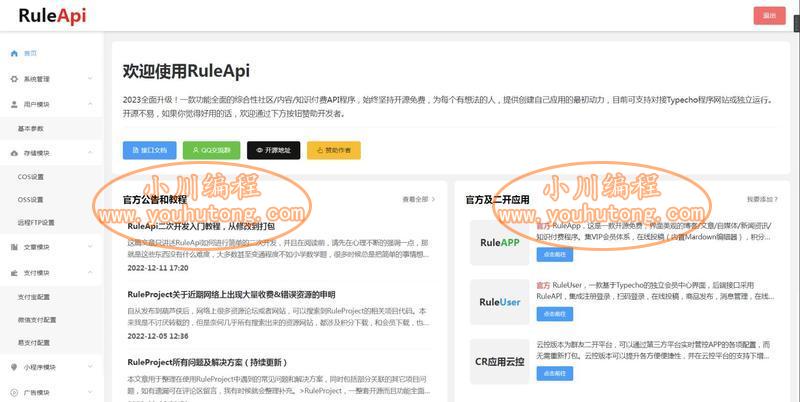This screenshot has height=402, width=800.
Task: Click the CR应用云控 logo thumbnail
Action: click(499, 362)
